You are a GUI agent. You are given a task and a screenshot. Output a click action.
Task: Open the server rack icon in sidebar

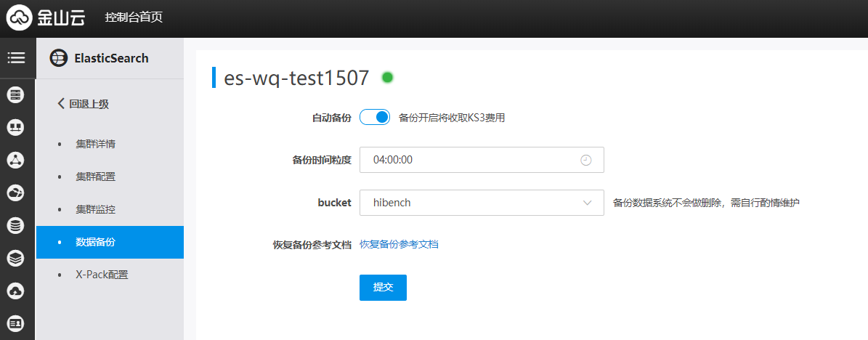pyautogui.click(x=15, y=95)
